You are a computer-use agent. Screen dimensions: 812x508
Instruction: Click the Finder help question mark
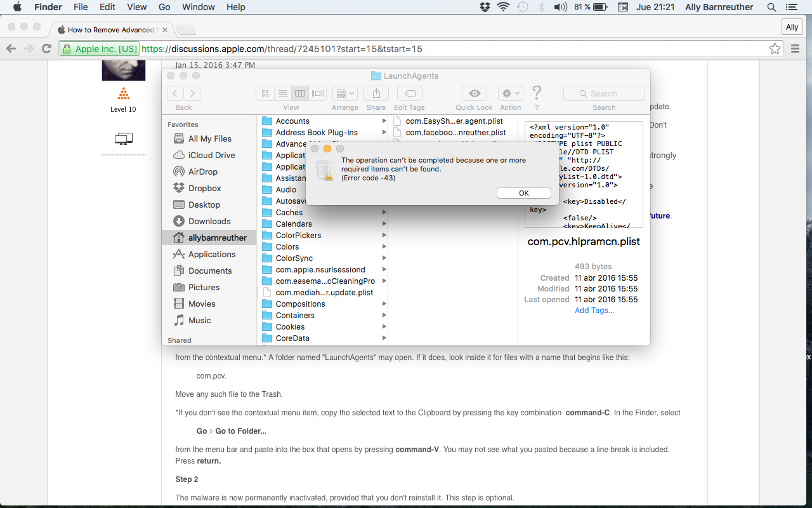[537, 93]
